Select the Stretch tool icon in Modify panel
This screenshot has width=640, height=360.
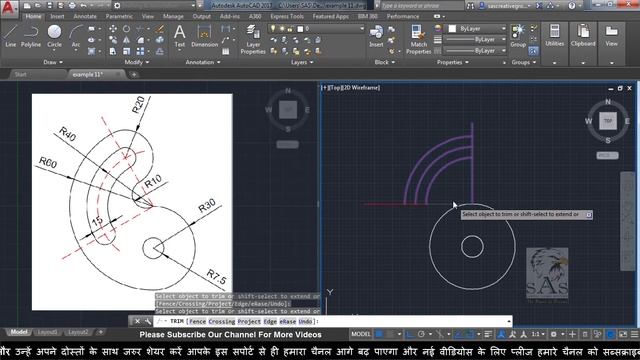point(113,51)
